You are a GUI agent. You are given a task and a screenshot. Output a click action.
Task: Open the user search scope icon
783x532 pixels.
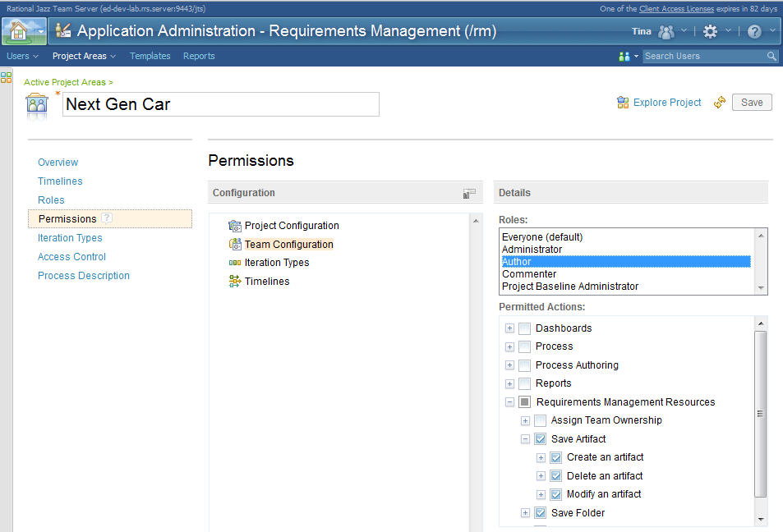click(x=622, y=56)
